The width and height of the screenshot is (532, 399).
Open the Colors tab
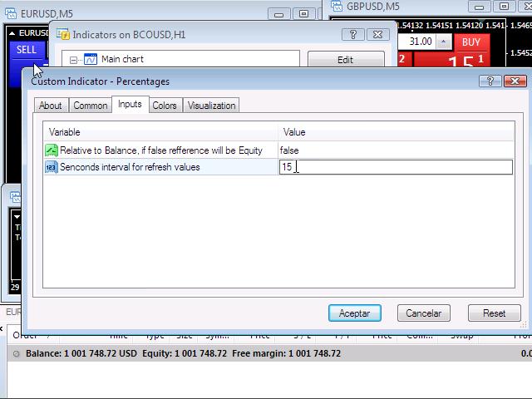pos(165,106)
